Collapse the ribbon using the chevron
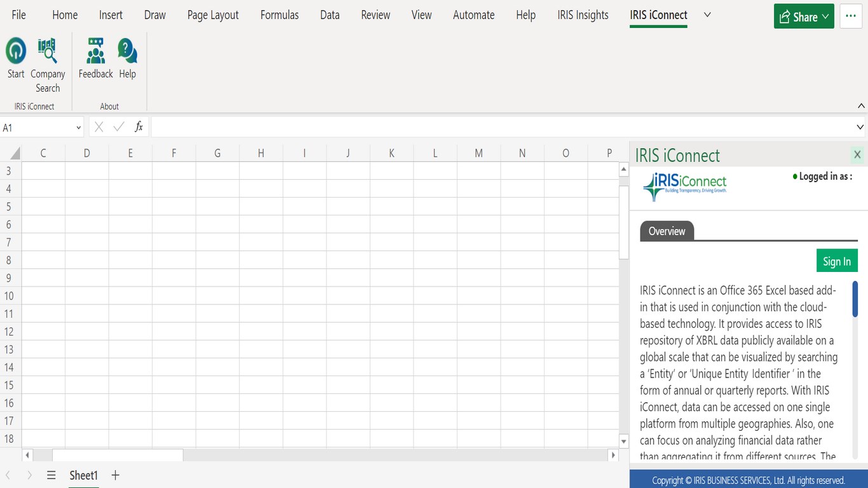 pyautogui.click(x=862, y=106)
